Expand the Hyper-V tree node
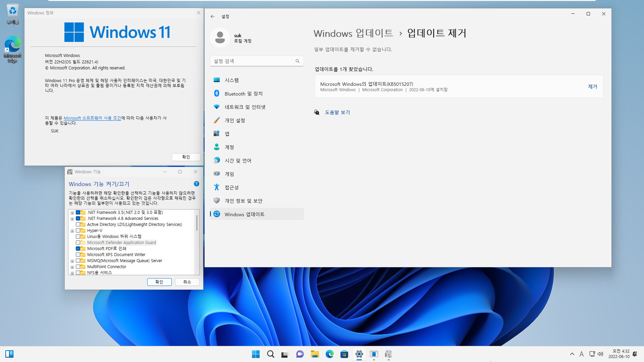The image size is (644, 362). pyautogui.click(x=72, y=231)
